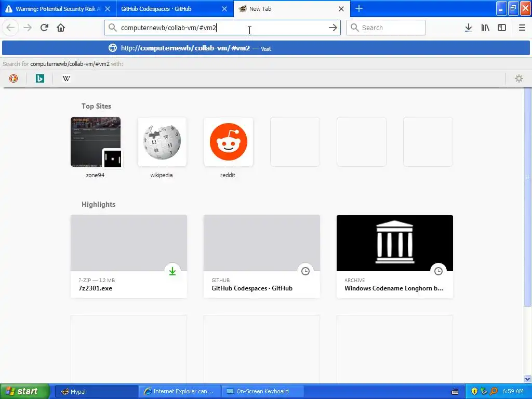Click the Highlights heading

98,204
